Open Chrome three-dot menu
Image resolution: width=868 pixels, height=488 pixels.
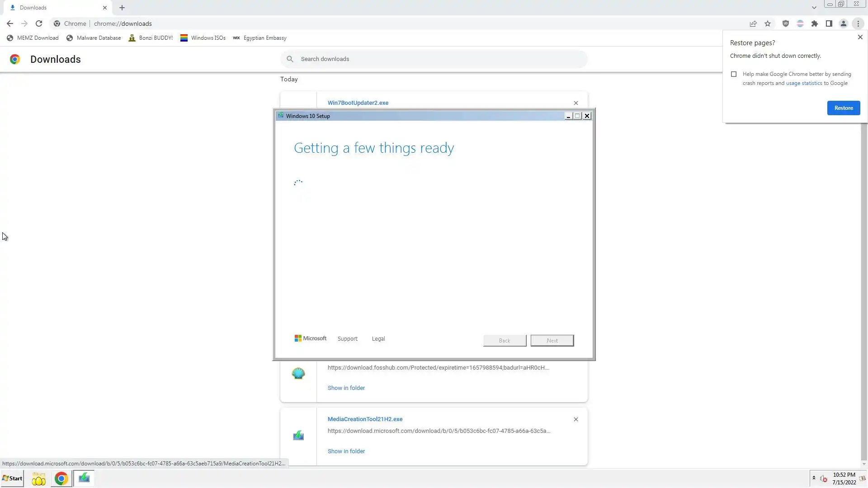(858, 23)
